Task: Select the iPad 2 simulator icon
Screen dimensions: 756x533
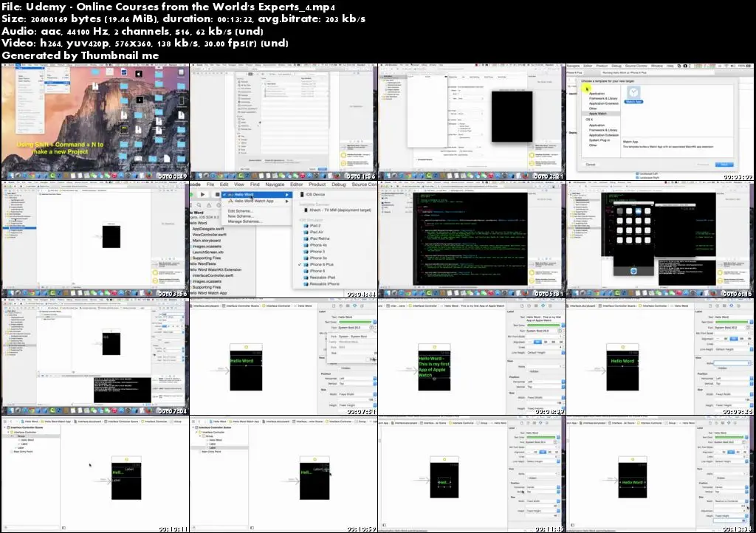Action: tap(306, 226)
